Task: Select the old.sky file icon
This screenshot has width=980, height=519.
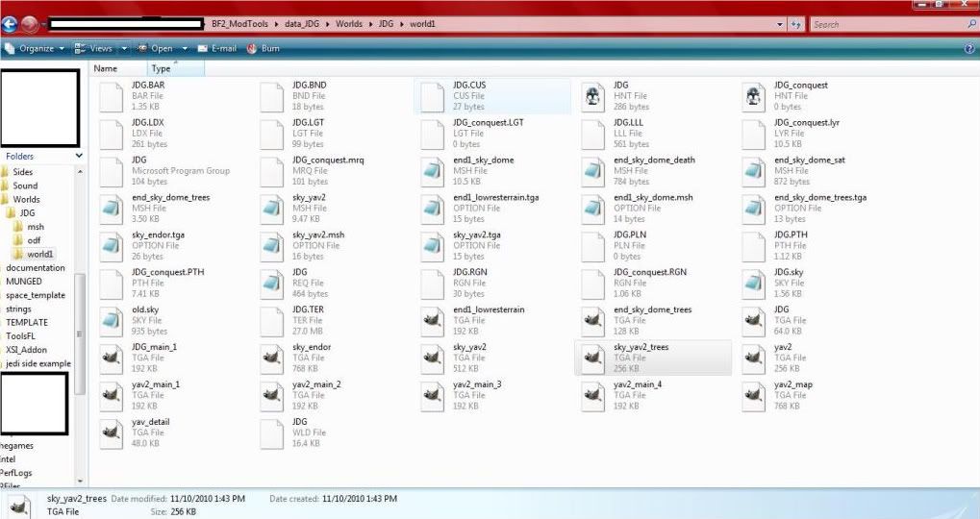Action: click(112, 322)
